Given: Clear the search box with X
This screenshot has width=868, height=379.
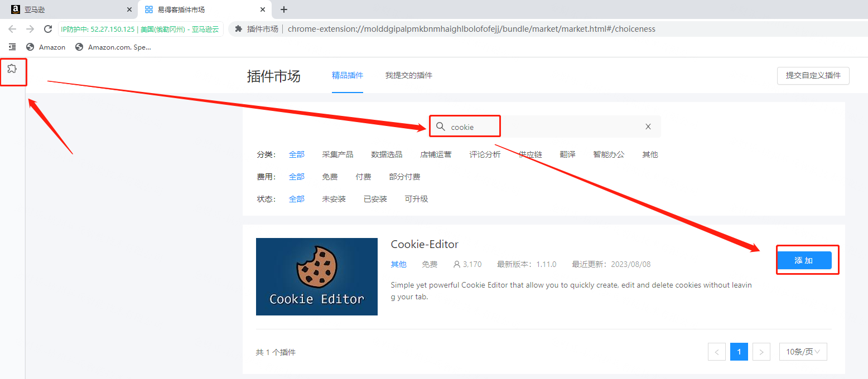Looking at the screenshot, I should coord(648,127).
